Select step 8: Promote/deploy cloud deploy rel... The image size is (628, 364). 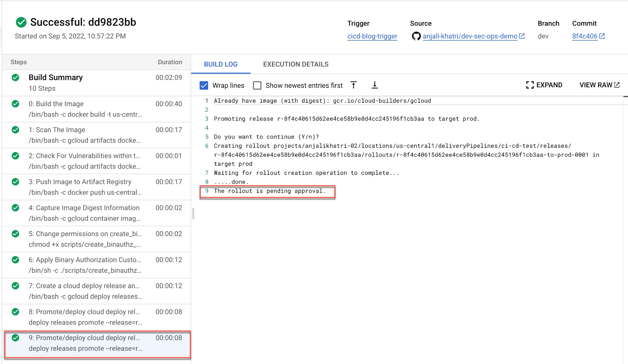[x=96, y=317]
